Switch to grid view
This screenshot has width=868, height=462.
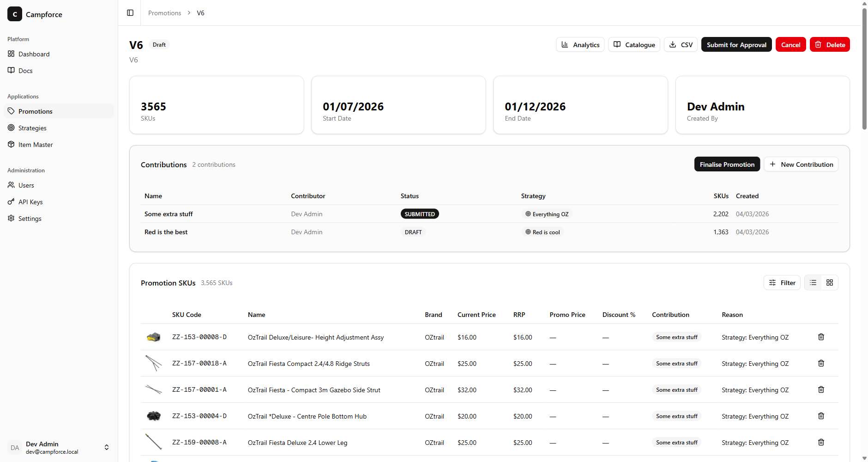[x=830, y=283]
